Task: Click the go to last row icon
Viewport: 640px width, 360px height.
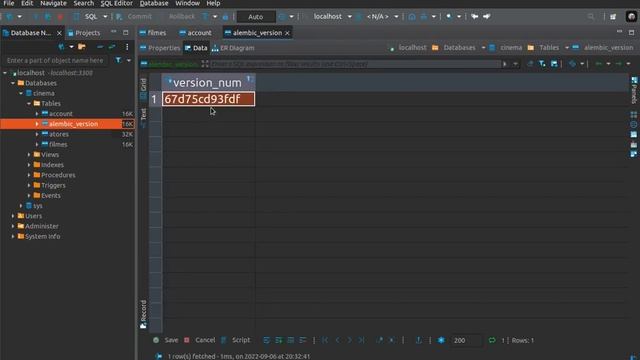Action: [x=361, y=340]
